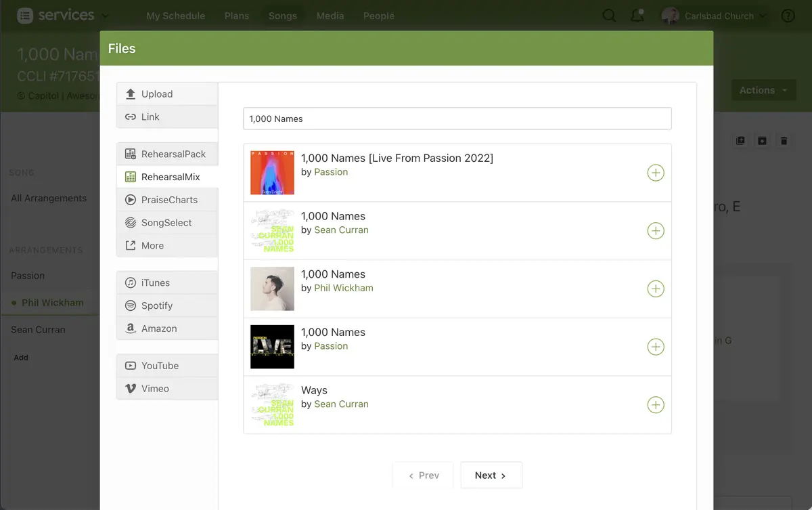Choose RehearsalPack source
Screen dimensions: 812x510
[167, 154]
